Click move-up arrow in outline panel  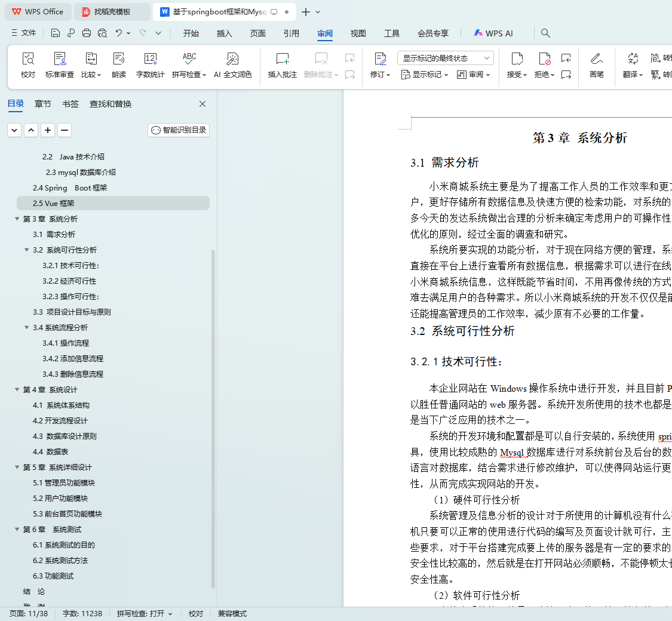click(x=31, y=130)
